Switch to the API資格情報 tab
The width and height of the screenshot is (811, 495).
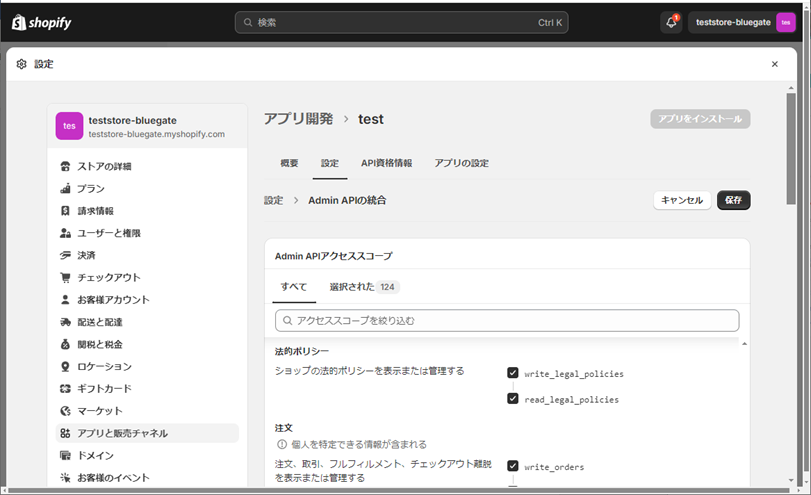(x=386, y=163)
